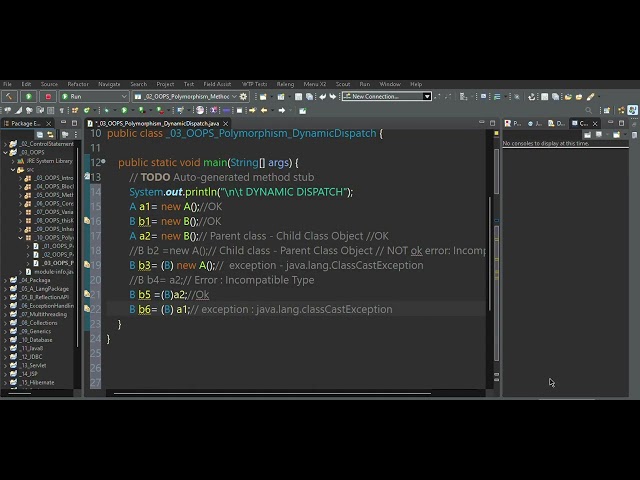
Task: Collapse the _03_OOPS project node
Action: click(x=5, y=152)
